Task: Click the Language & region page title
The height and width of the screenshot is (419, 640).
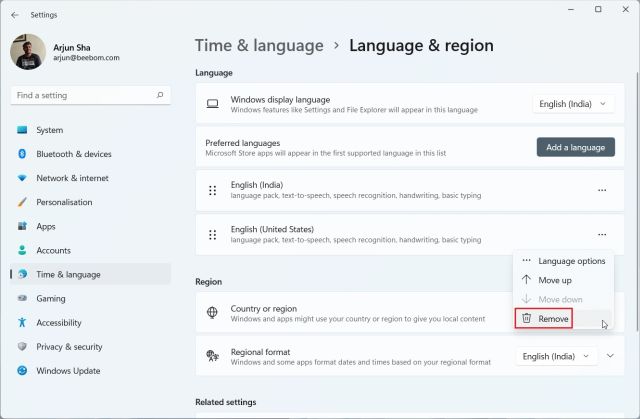Action: click(421, 45)
